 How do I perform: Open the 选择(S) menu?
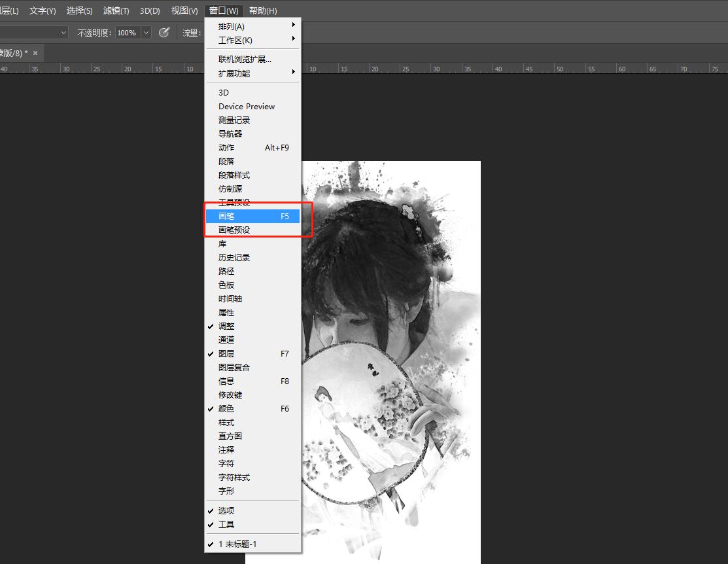pos(79,10)
